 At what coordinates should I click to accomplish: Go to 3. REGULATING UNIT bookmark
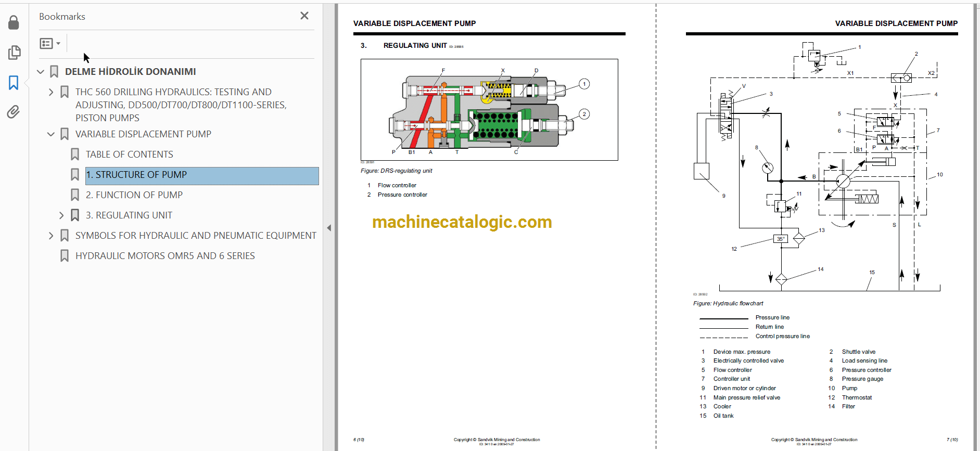(x=129, y=215)
